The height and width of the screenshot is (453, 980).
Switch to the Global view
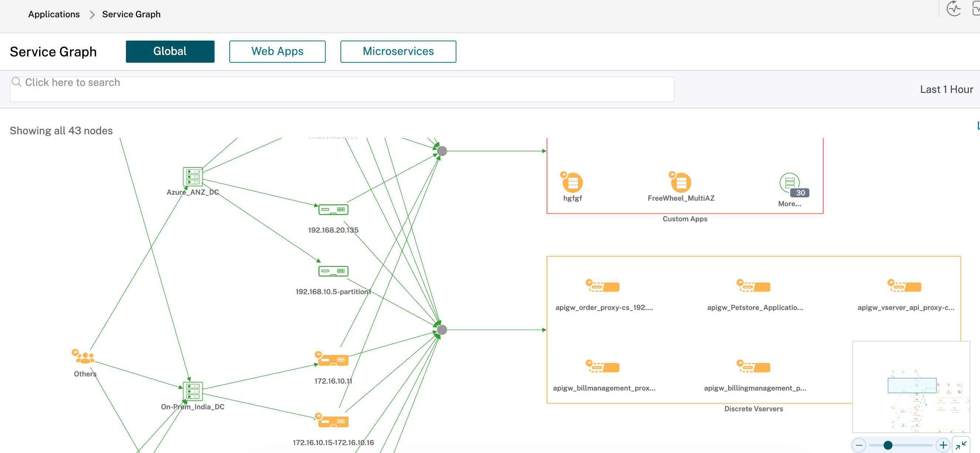pyautogui.click(x=170, y=51)
